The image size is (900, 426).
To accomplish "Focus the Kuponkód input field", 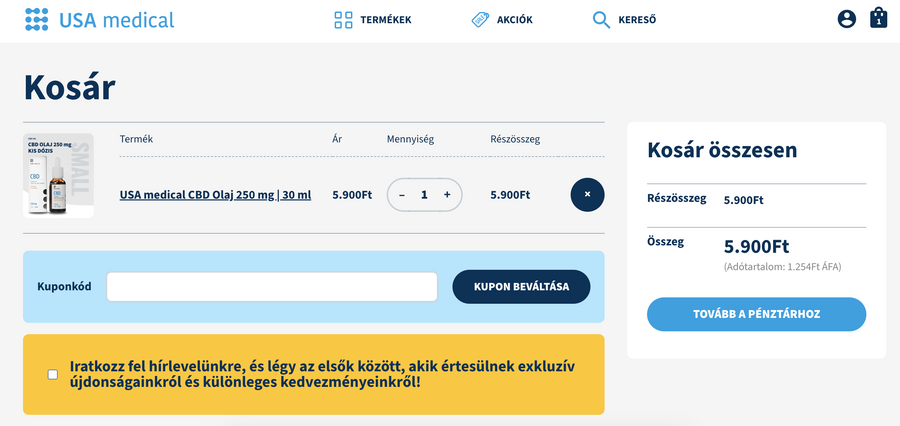I will pyautogui.click(x=272, y=286).
